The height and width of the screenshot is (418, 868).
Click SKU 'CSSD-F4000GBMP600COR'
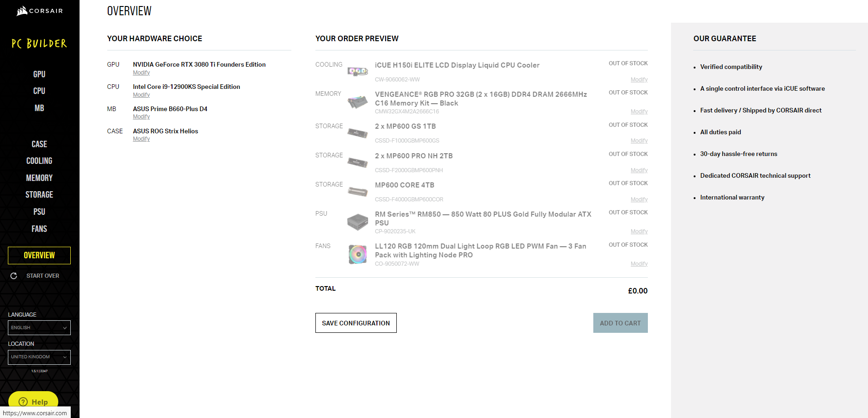tap(409, 200)
